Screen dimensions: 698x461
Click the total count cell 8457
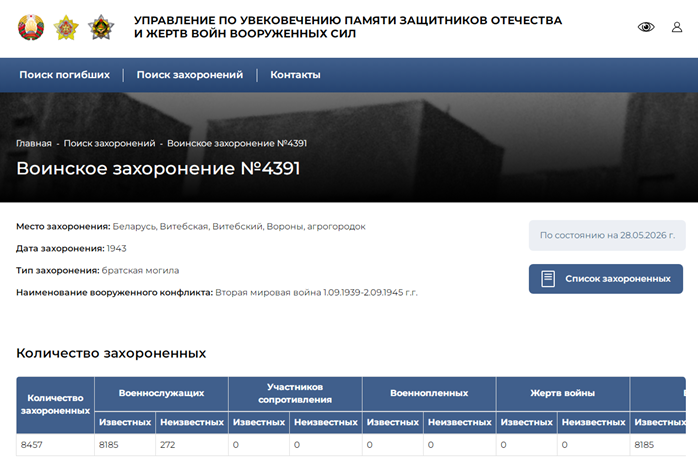click(x=55, y=445)
